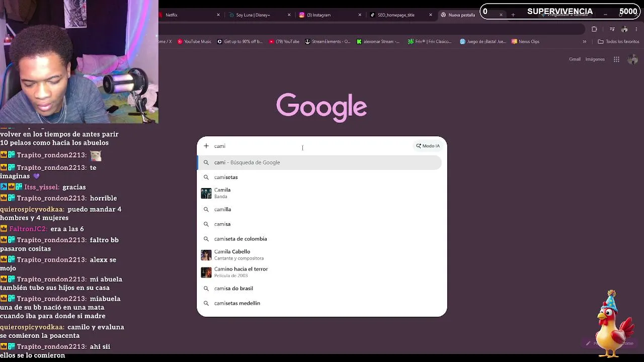
Task: Open the Juego de ¡Basta! bookmark
Action: [482, 42]
